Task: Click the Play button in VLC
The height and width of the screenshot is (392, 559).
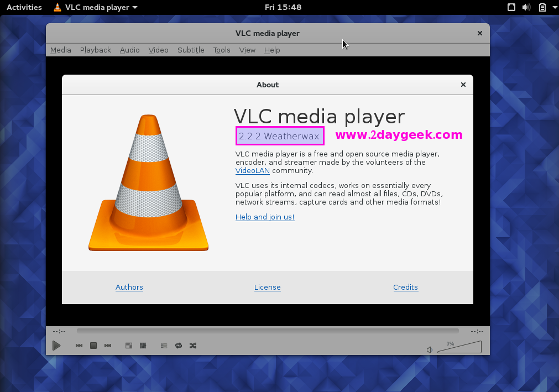Action: pos(56,346)
